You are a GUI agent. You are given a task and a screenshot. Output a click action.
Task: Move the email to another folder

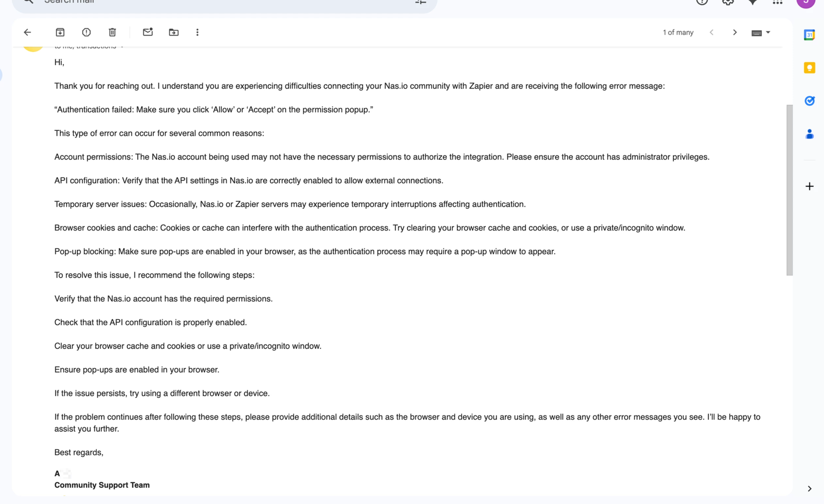[x=174, y=32]
